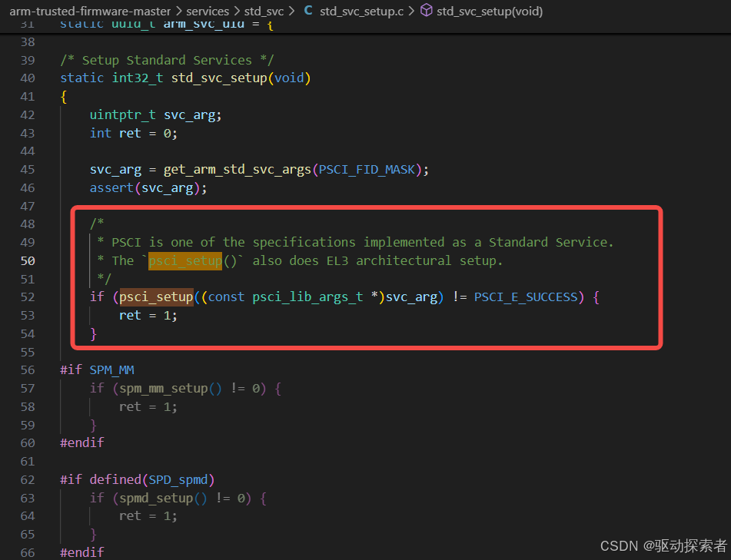The height and width of the screenshot is (560, 731).
Task: Click line number 56 in gutter
Action: pos(28,370)
